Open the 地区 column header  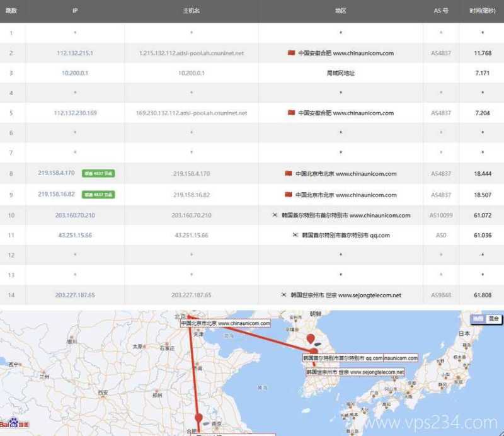pyautogui.click(x=340, y=11)
